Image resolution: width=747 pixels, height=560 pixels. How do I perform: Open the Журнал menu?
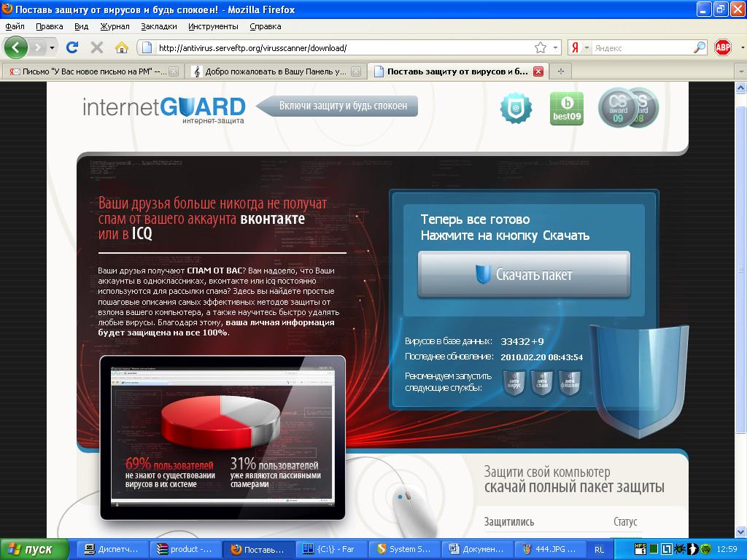(115, 26)
